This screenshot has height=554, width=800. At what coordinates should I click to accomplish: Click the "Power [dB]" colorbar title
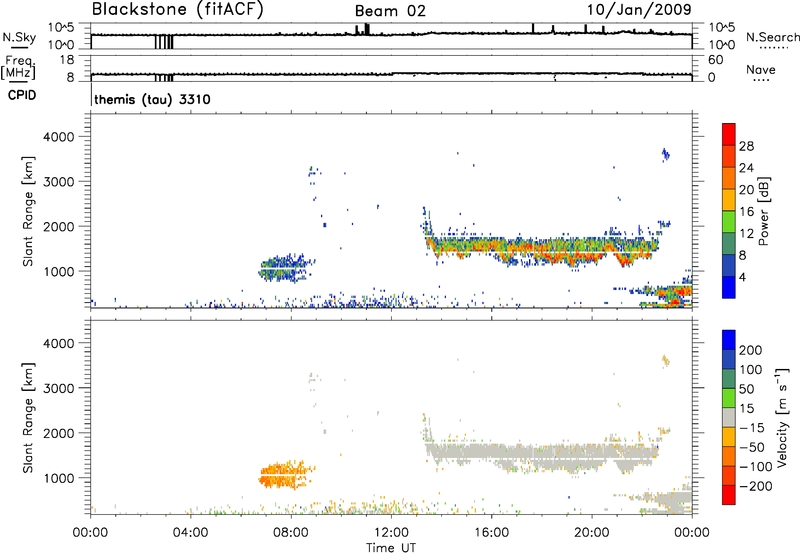coord(764,211)
